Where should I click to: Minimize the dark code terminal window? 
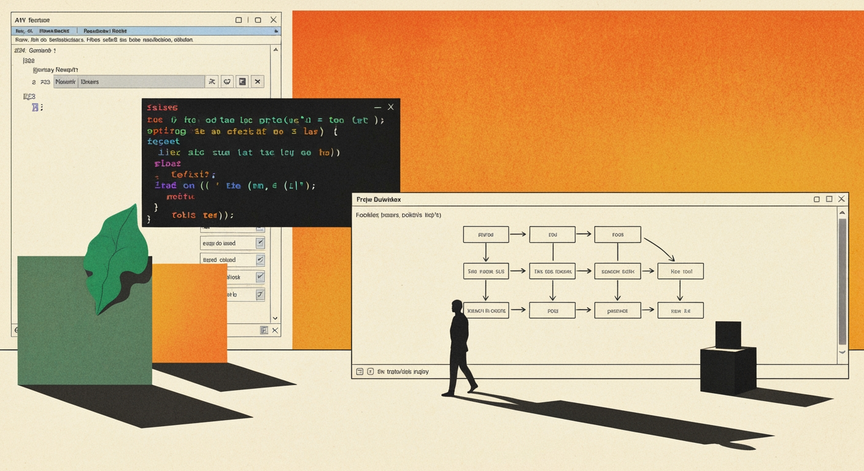click(377, 107)
